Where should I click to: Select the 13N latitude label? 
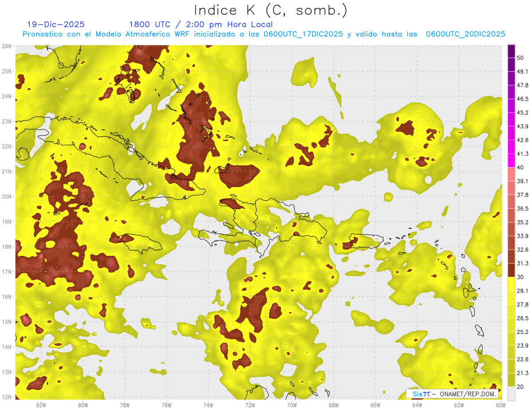7,372
